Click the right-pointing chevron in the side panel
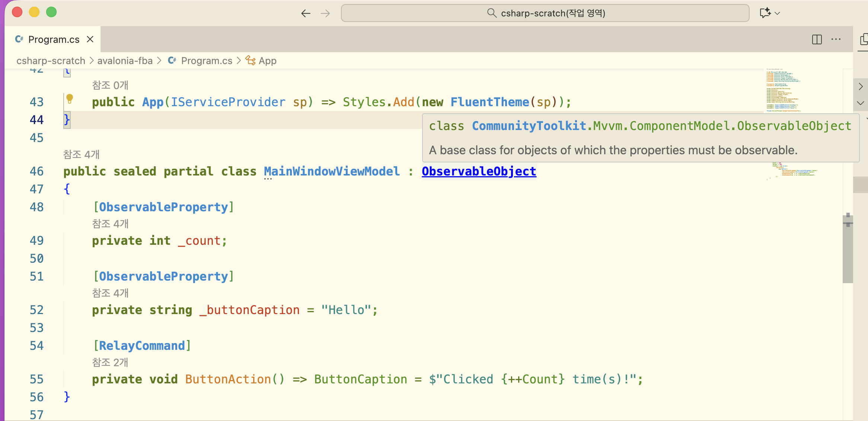Screen dimensions: 868x421 click(861, 87)
